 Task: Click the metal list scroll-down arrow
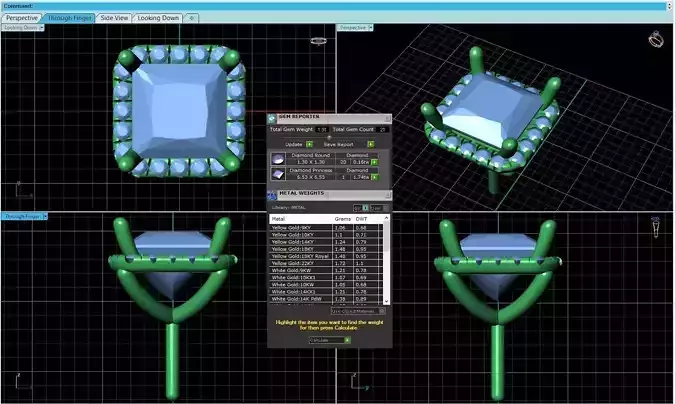[386, 301]
